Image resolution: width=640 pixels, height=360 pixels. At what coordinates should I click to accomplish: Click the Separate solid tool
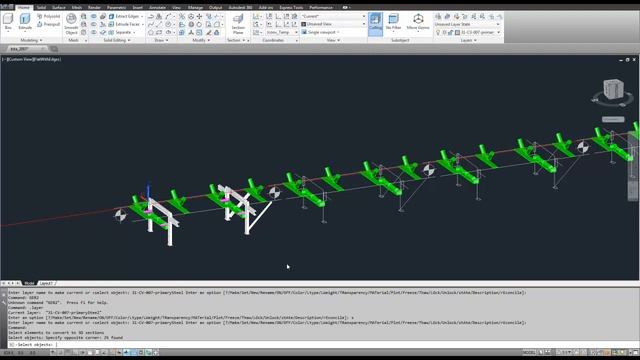120,32
